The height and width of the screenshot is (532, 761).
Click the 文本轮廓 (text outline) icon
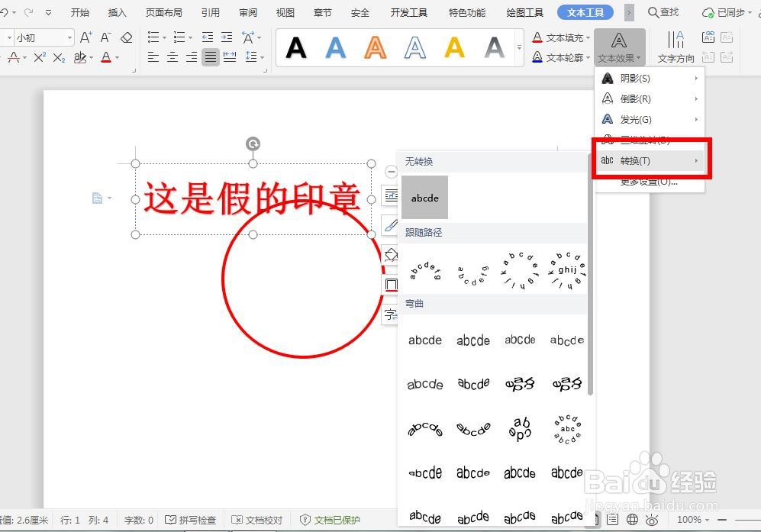(x=539, y=58)
